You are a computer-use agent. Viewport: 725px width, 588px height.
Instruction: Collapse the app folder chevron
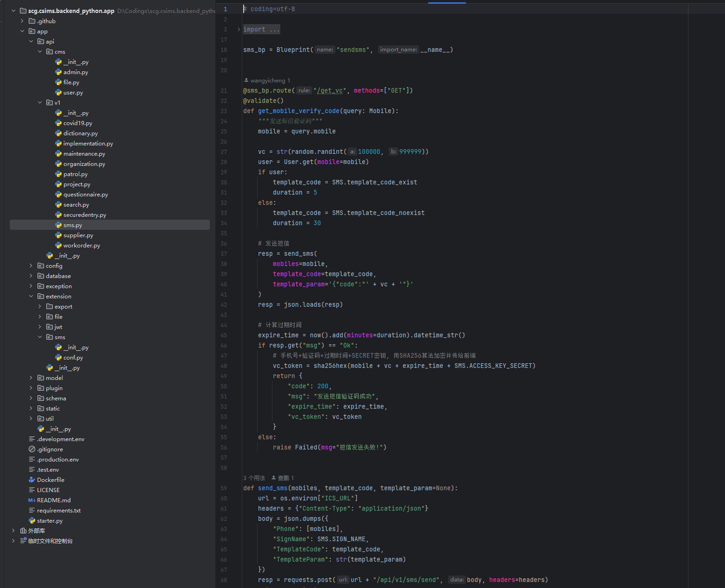click(22, 31)
